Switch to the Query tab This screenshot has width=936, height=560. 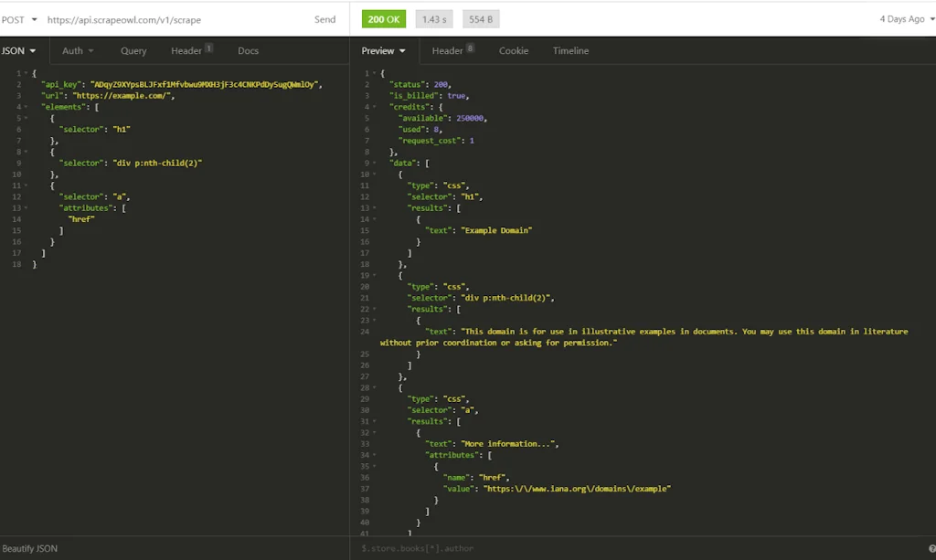[x=133, y=51]
